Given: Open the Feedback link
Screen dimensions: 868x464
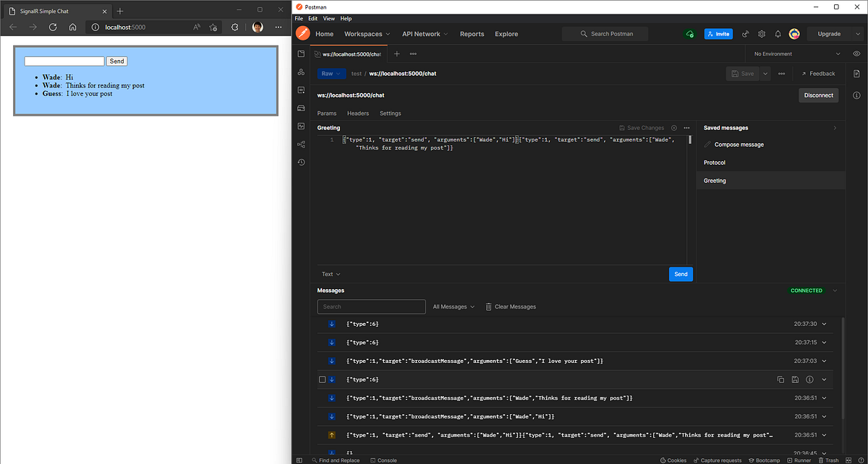Looking at the screenshot, I should [818, 74].
